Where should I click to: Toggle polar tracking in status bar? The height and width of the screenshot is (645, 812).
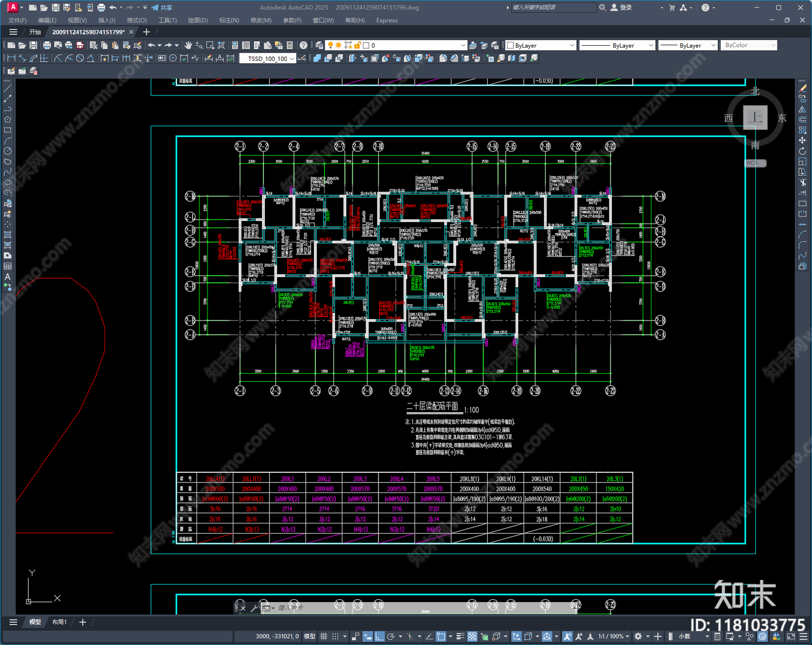[x=391, y=636]
